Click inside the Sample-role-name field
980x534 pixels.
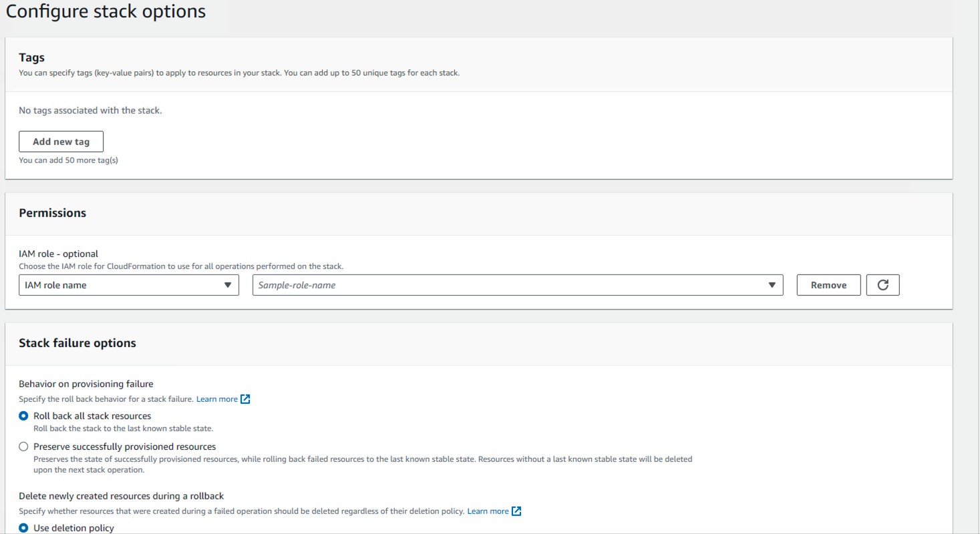click(508, 285)
